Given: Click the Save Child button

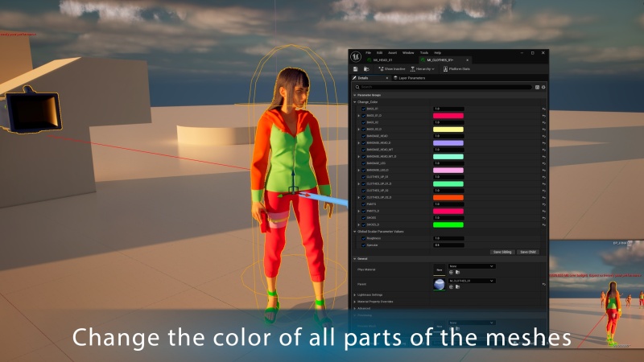Looking at the screenshot, I should click(x=528, y=252).
